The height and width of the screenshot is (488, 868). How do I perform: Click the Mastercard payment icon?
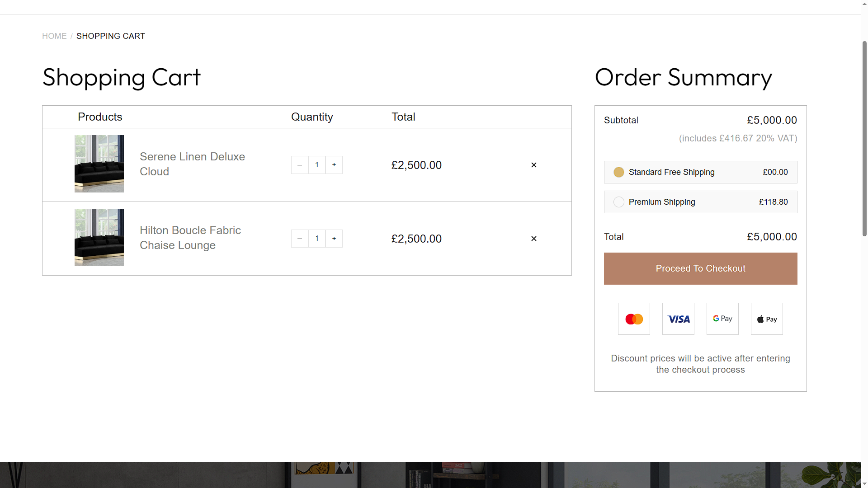[x=634, y=319]
